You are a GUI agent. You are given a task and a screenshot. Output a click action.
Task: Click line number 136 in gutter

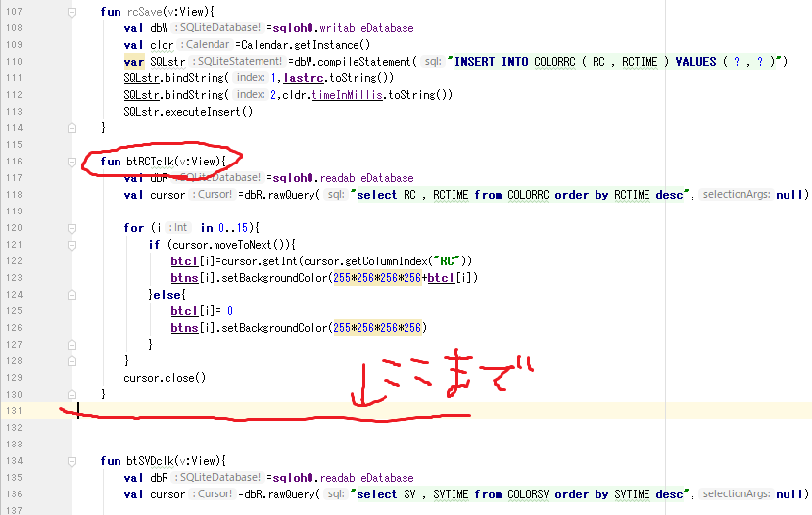[x=14, y=494]
